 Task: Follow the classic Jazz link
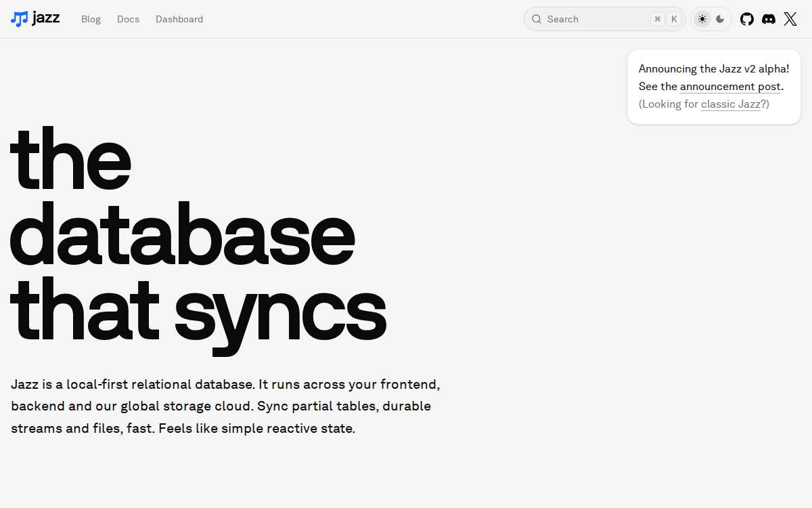[731, 104]
